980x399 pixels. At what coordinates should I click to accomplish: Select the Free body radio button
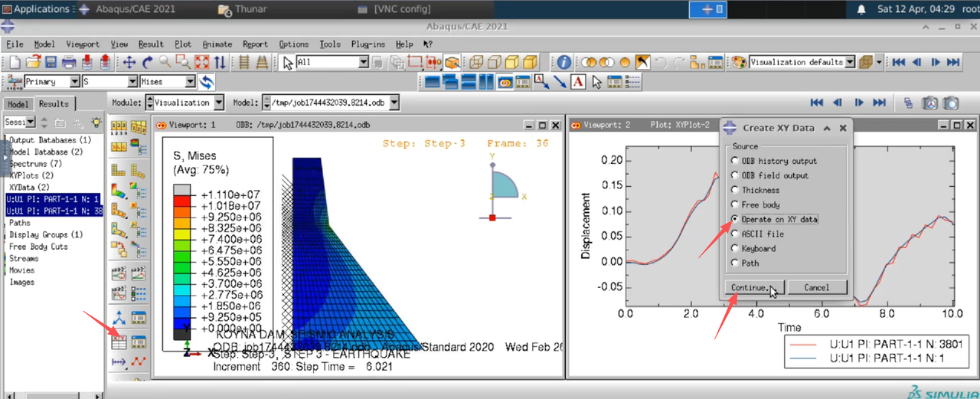pyautogui.click(x=735, y=204)
